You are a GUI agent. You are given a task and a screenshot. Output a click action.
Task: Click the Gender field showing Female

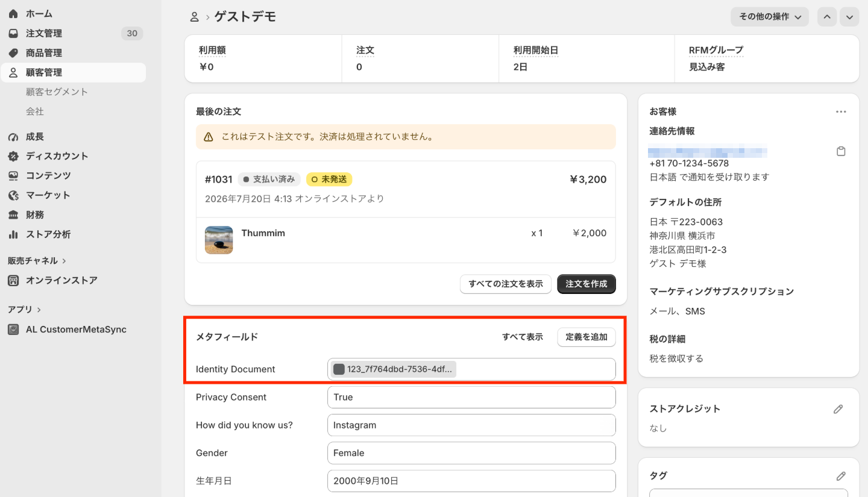(471, 453)
